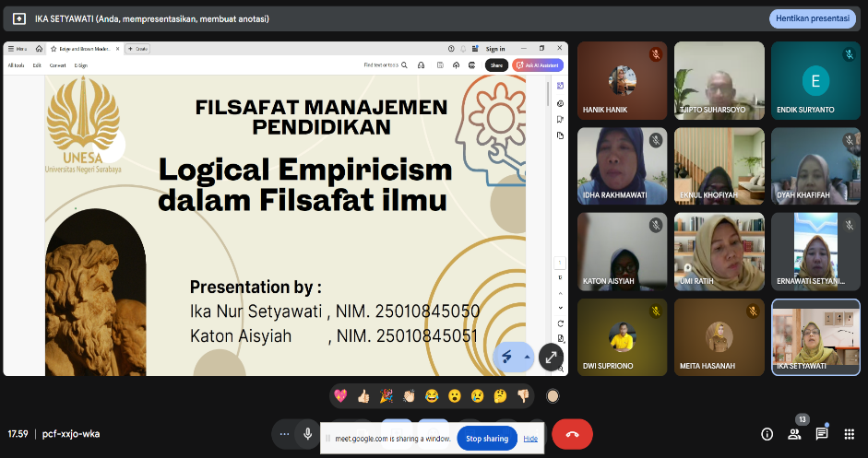Click the red hang up call button
The width and height of the screenshot is (868, 458).
(x=571, y=434)
